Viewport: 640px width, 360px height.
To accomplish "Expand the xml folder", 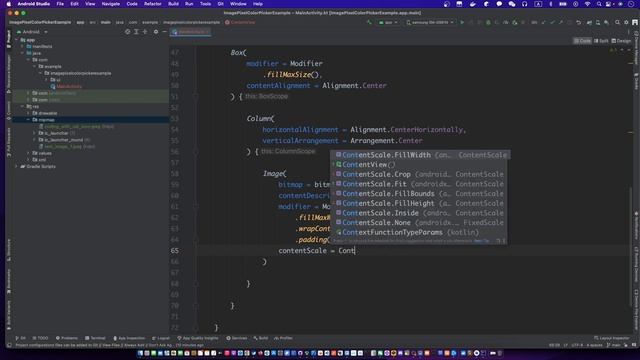I will pyautogui.click(x=29, y=160).
